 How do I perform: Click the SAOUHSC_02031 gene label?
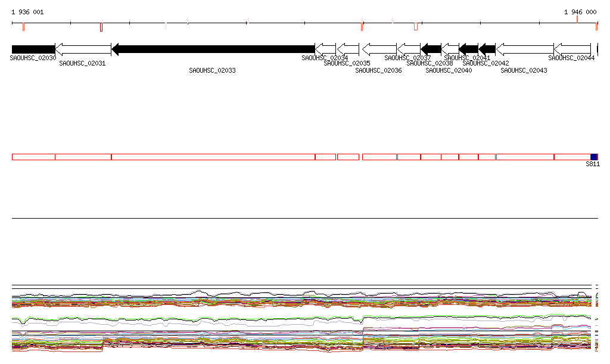click(x=82, y=63)
